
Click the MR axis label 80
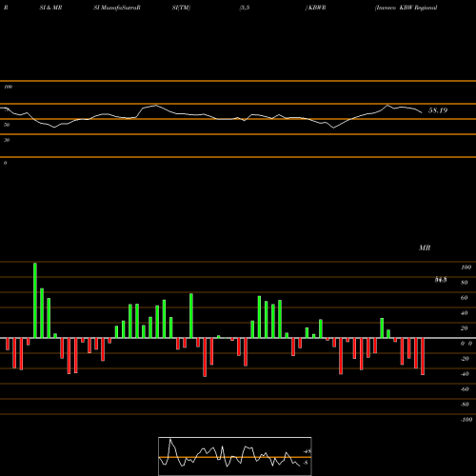coord(464,283)
